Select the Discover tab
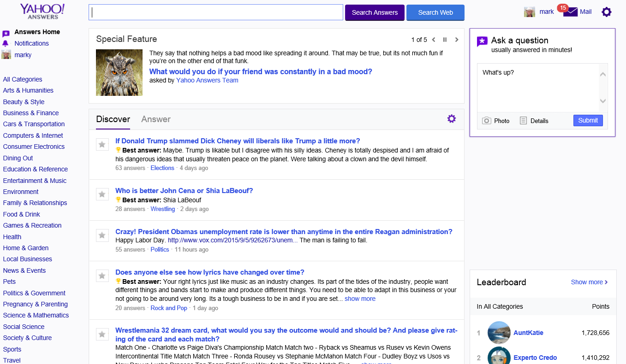Viewport: 626px width, 364px height. 113,119
